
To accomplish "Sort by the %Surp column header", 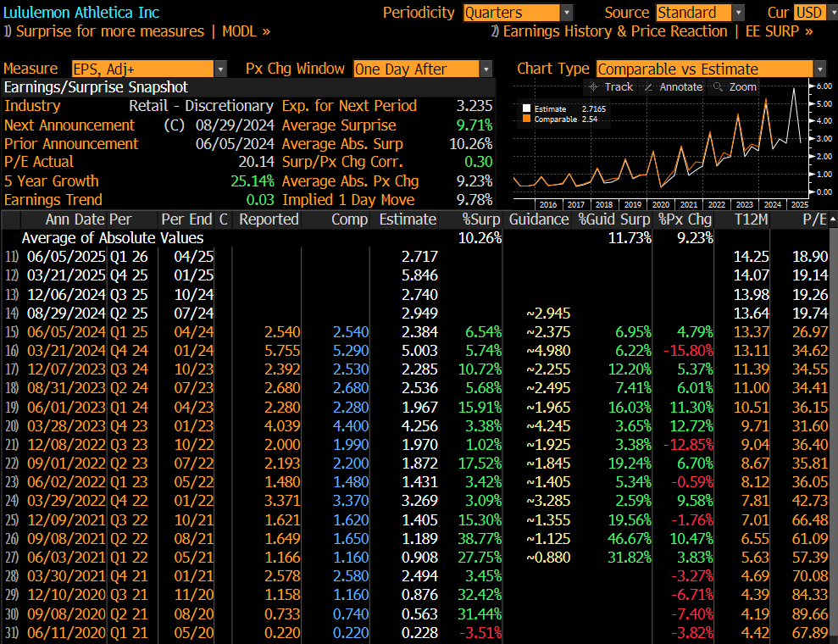I will point(481,219).
